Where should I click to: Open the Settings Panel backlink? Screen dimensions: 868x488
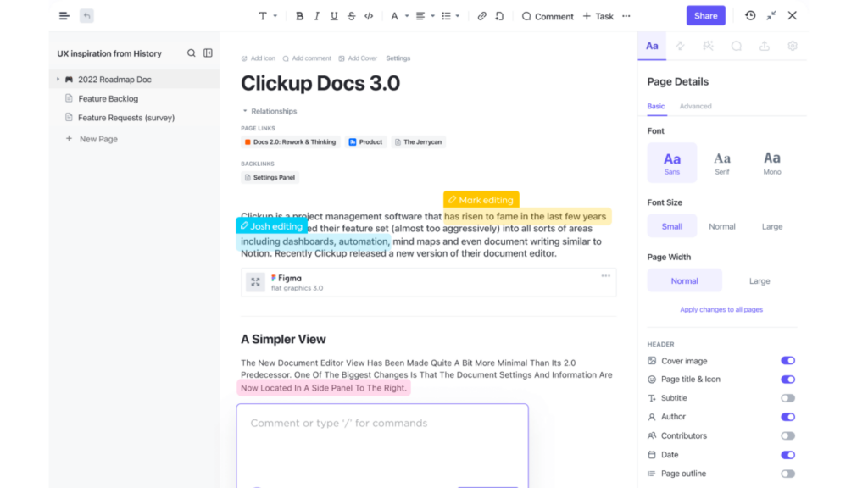pos(270,178)
